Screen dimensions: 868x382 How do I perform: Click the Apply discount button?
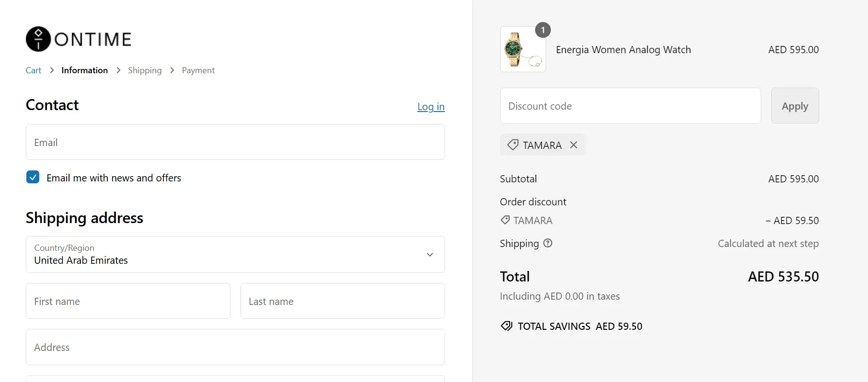click(x=795, y=106)
